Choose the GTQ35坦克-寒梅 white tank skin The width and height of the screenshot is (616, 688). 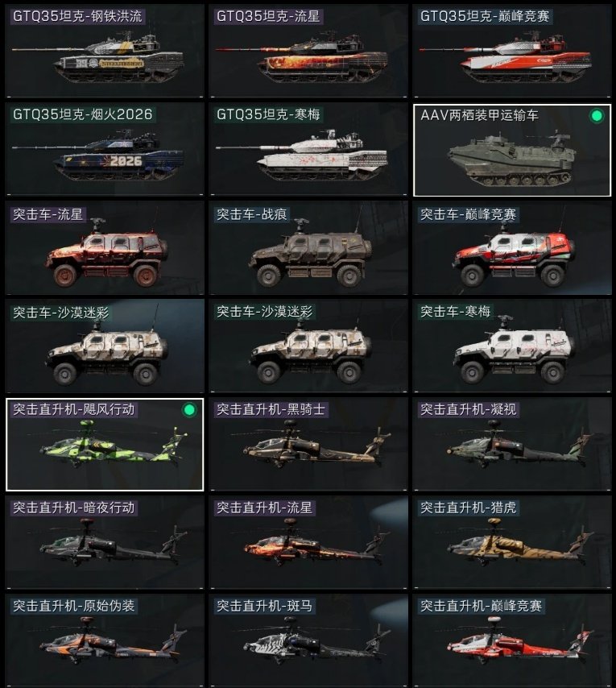pos(308,149)
